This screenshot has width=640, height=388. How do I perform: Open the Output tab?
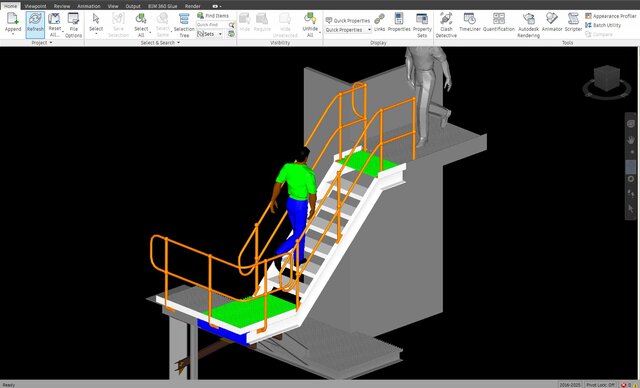click(133, 6)
